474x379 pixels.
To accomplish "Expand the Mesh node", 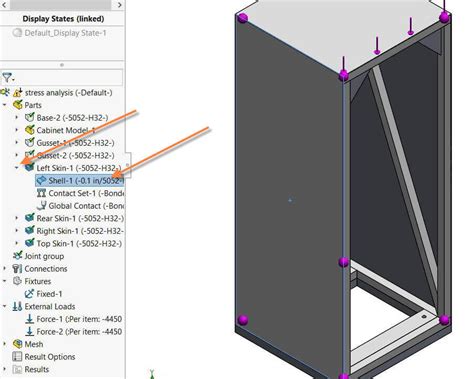I will pyautogui.click(x=5, y=344).
